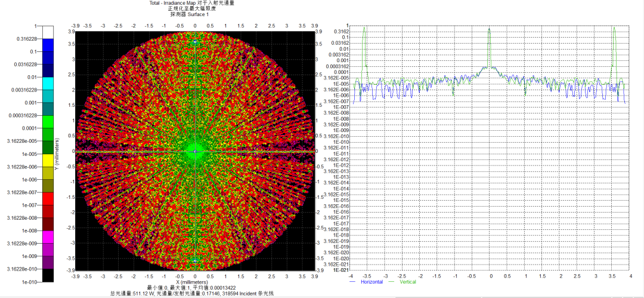The height and width of the screenshot is (298, 644).
Task: Click the '-4' tick on cross-section x-axis
Action: (x=351, y=275)
